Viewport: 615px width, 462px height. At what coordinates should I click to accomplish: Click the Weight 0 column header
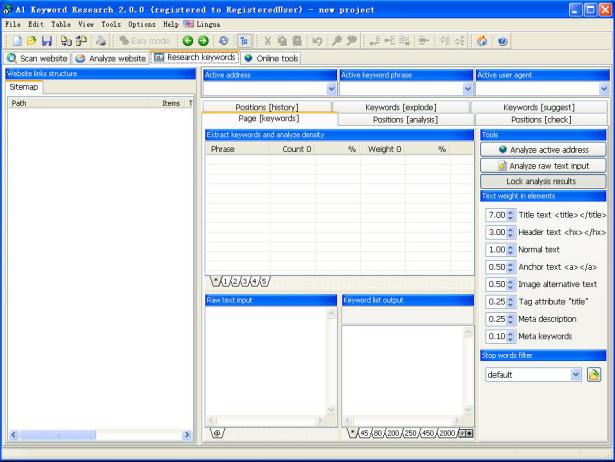pyautogui.click(x=383, y=149)
